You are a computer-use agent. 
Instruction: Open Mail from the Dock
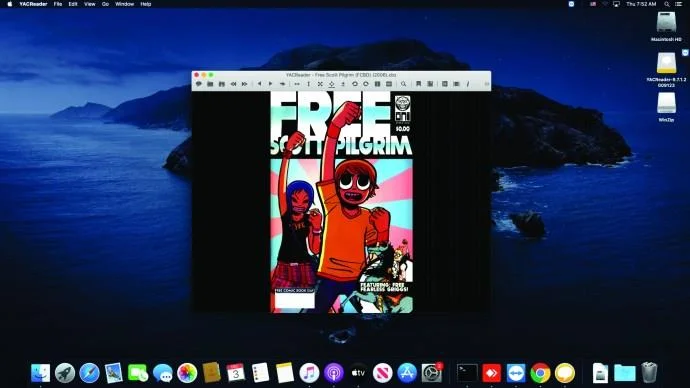pos(114,373)
